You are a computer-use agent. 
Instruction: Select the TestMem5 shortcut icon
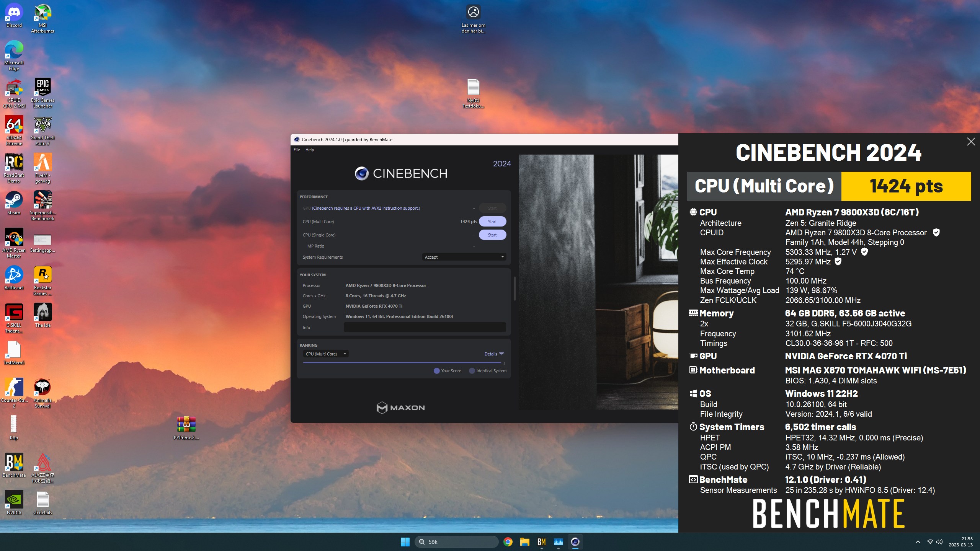14,353
